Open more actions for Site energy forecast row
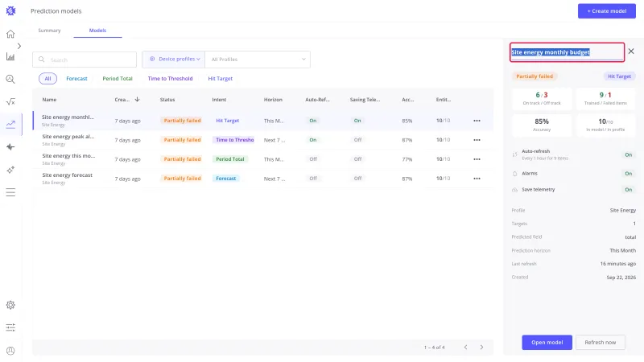The height and width of the screenshot is (362, 644). click(477, 179)
